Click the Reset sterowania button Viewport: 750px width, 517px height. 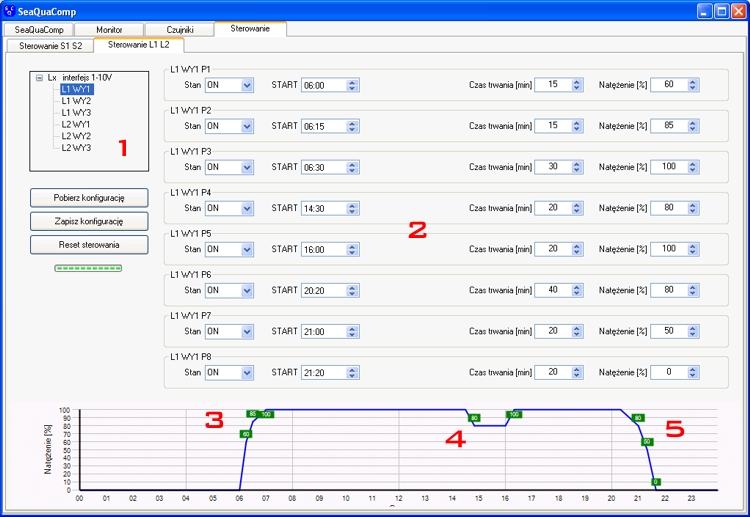89,244
